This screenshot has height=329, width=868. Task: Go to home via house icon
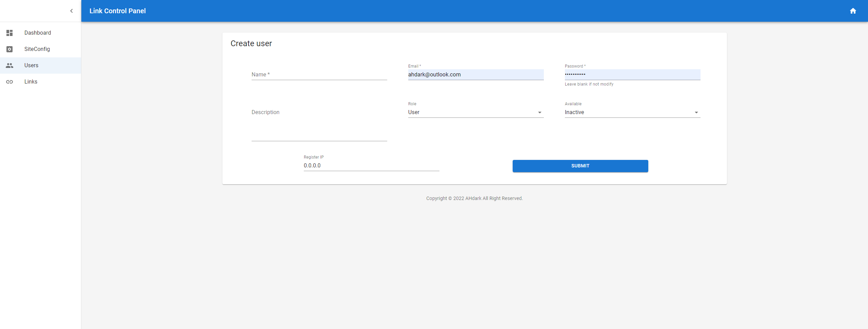(853, 11)
